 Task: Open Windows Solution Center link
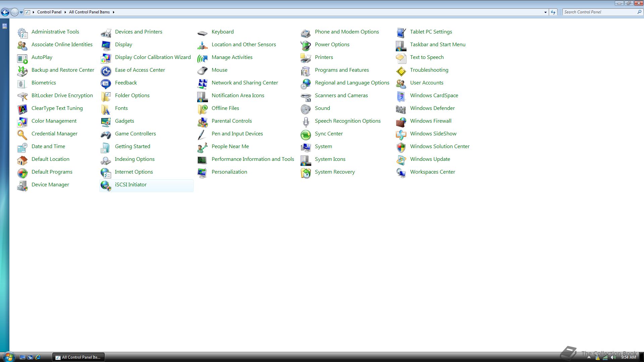440,146
